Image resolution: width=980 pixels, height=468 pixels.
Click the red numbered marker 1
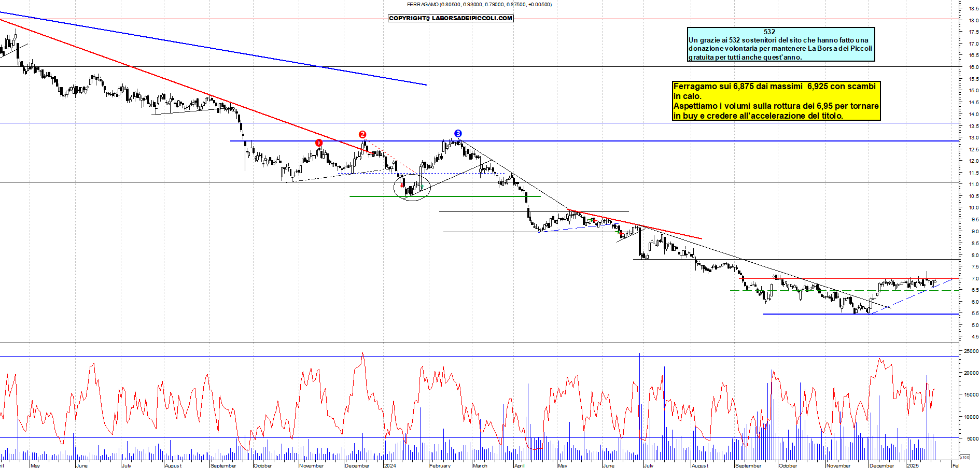click(319, 143)
